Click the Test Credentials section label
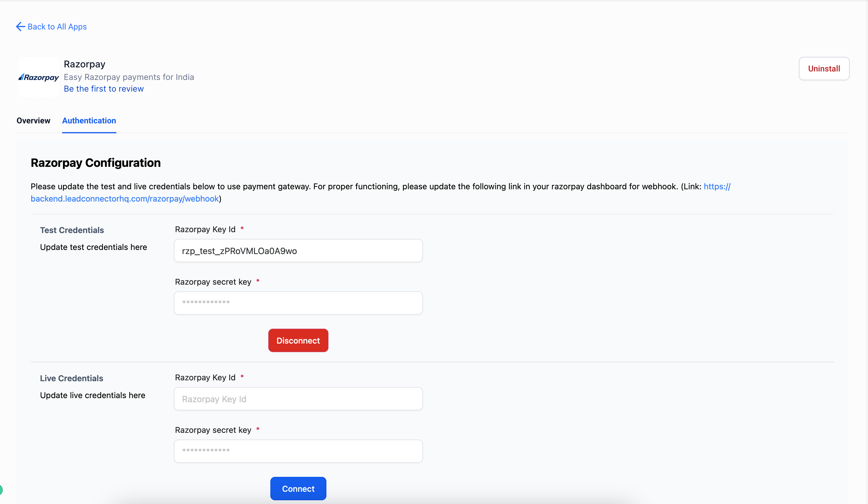The width and height of the screenshot is (868, 504). coord(72,230)
